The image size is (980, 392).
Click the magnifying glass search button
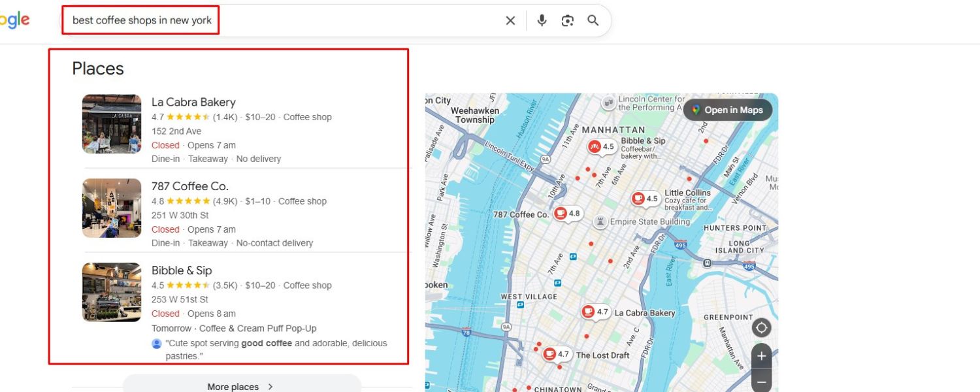click(593, 20)
